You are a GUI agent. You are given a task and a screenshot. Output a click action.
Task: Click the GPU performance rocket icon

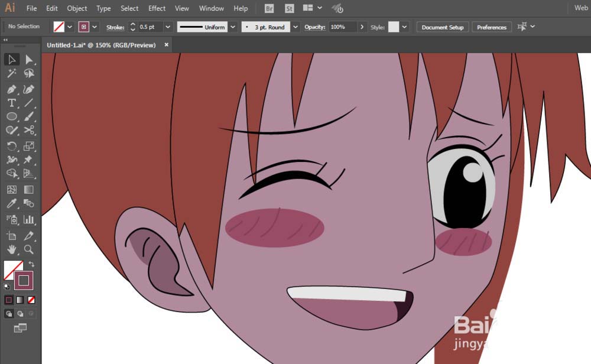tap(337, 8)
